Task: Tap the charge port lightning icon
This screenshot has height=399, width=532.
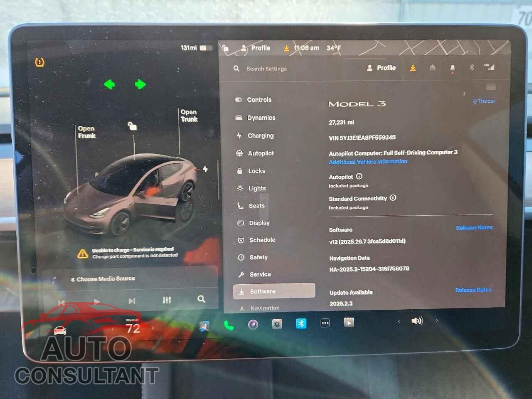Action: click(205, 169)
